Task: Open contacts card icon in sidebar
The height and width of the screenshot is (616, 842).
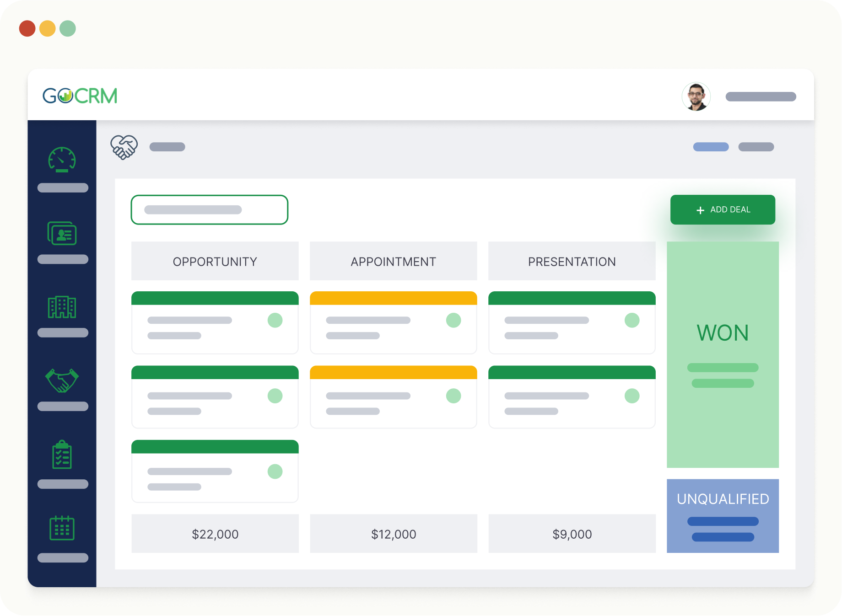Action: (x=62, y=233)
